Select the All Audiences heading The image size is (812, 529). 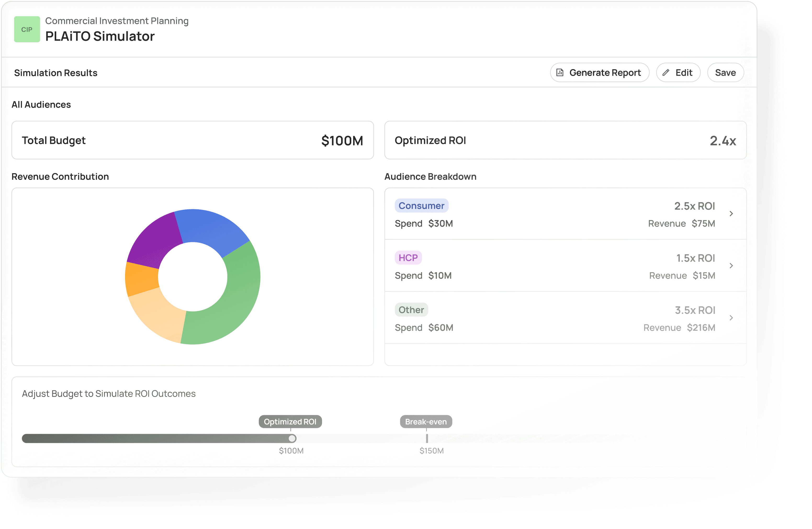coord(41,104)
